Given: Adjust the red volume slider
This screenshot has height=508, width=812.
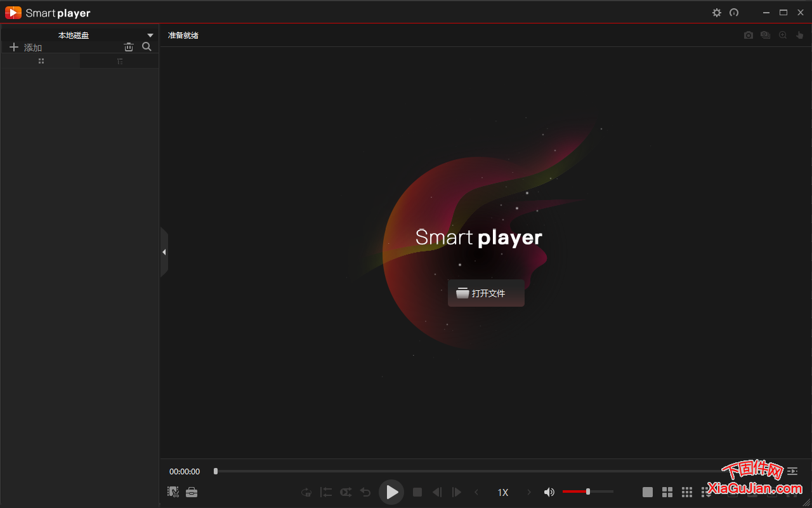Looking at the screenshot, I should [x=588, y=491].
